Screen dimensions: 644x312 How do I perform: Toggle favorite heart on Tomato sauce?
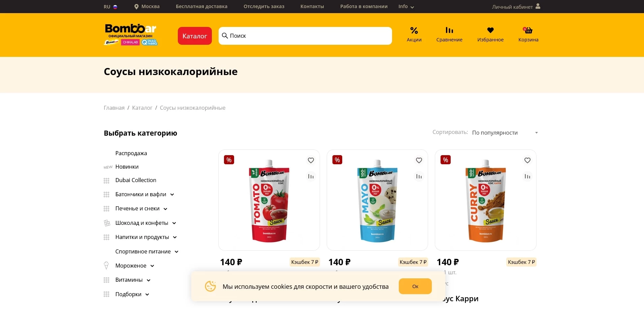pos(311,160)
